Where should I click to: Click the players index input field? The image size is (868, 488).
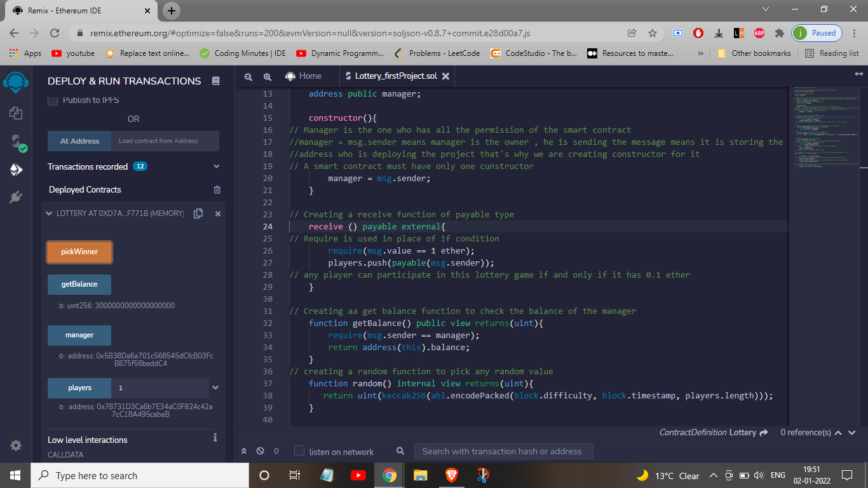pyautogui.click(x=160, y=388)
